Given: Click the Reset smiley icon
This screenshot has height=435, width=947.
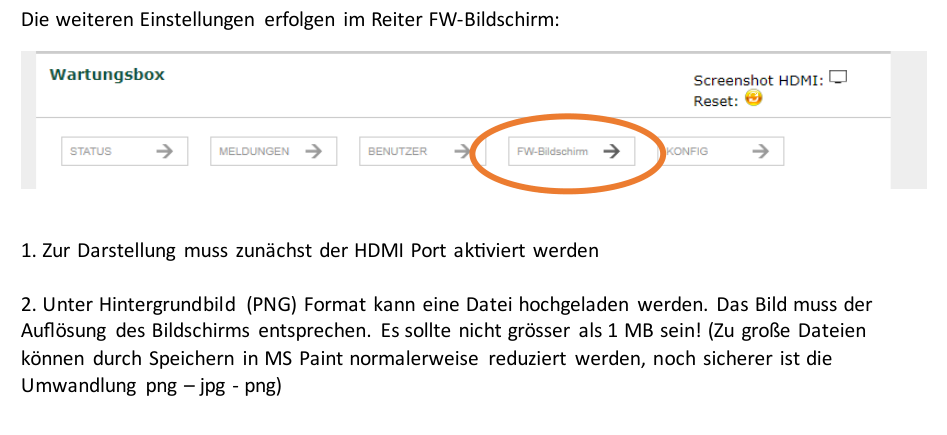Looking at the screenshot, I should pos(753,98).
